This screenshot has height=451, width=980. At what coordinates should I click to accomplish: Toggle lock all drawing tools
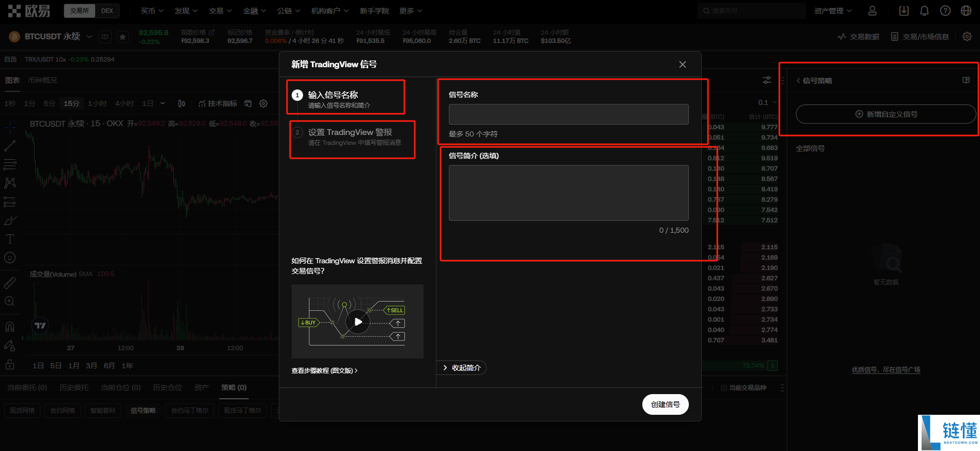click(x=10, y=364)
